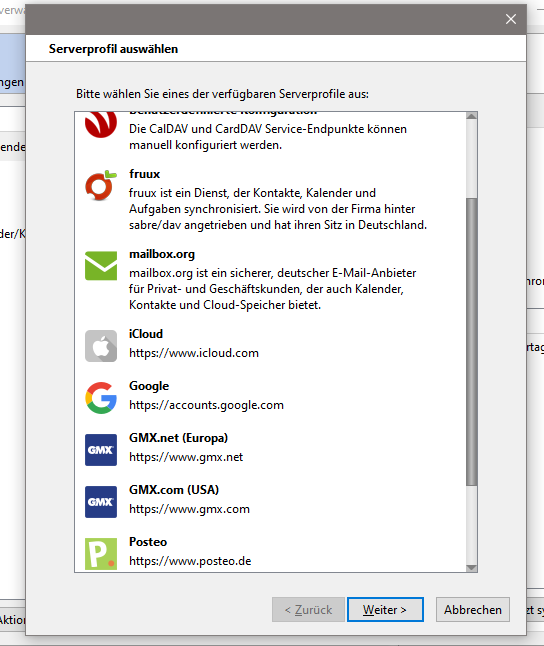Choose the Posteo profile title
The image size is (544, 646).
[148, 542]
